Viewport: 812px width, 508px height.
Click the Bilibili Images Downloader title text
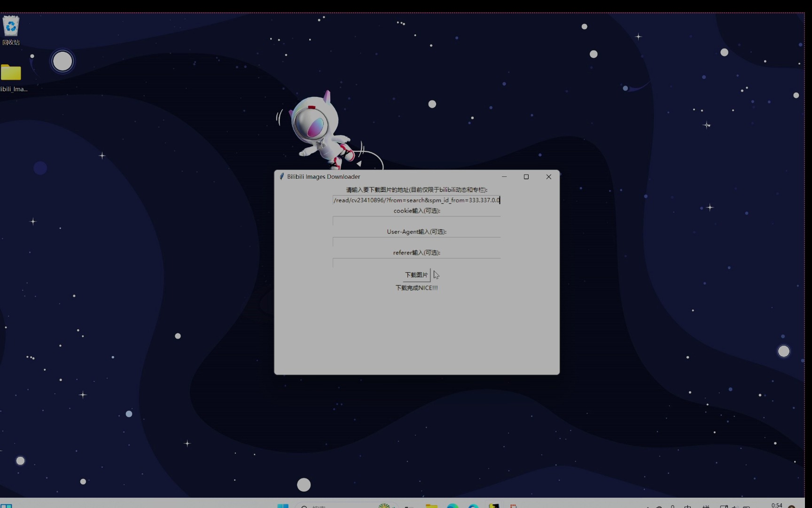pos(324,177)
